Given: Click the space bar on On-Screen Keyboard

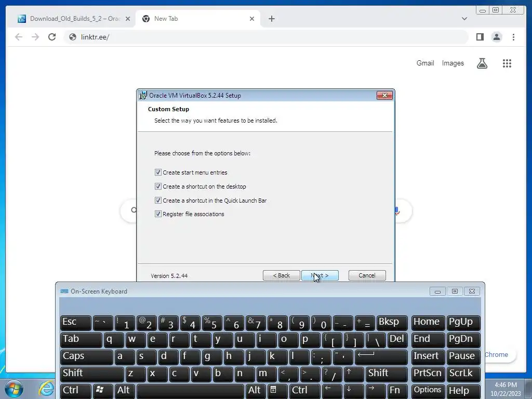Looking at the screenshot, I should 190,391.
